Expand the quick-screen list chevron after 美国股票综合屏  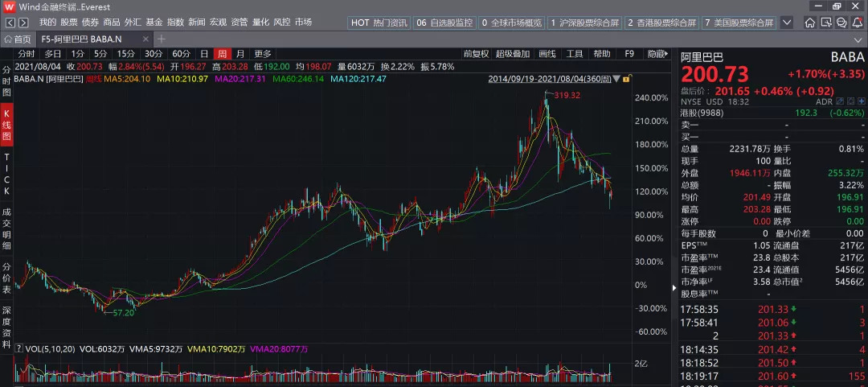(x=787, y=23)
